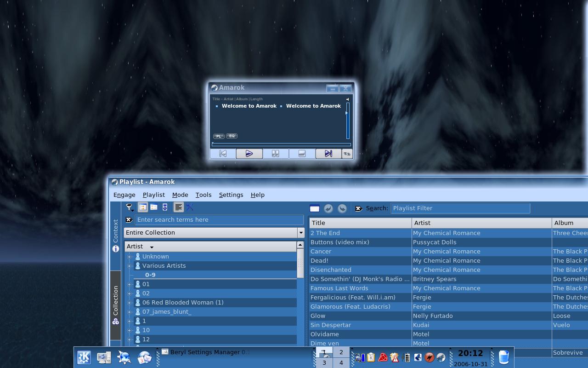Select flat view mode icon in collection
This screenshot has height=368, width=588.
154,207
